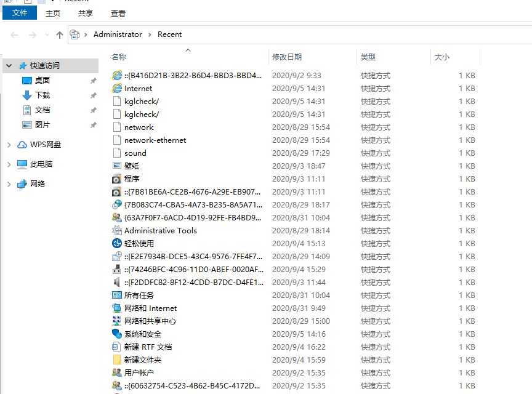Expand the 此电脑 tree item

[x=8, y=164]
